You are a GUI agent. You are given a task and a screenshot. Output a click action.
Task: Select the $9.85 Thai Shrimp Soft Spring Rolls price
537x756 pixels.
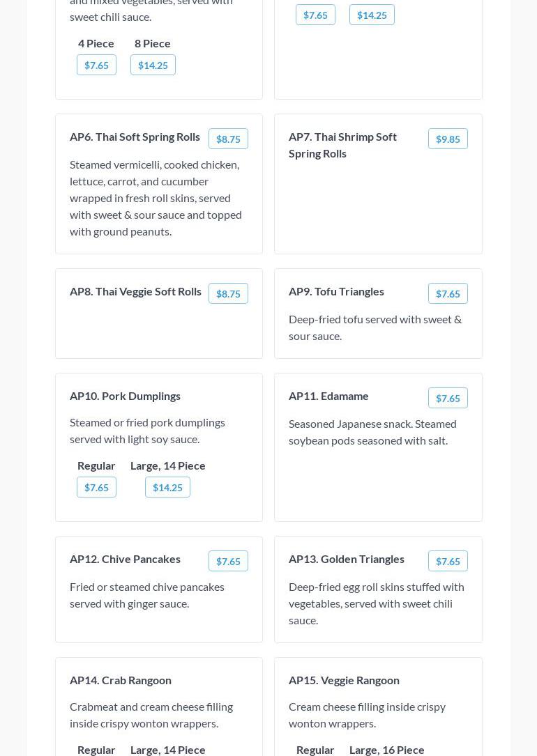tap(448, 139)
